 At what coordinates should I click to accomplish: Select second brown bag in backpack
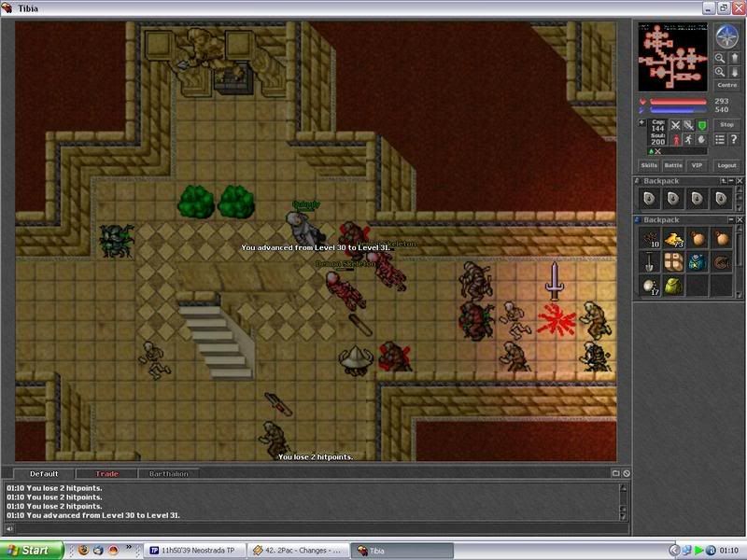(x=721, y=238)
